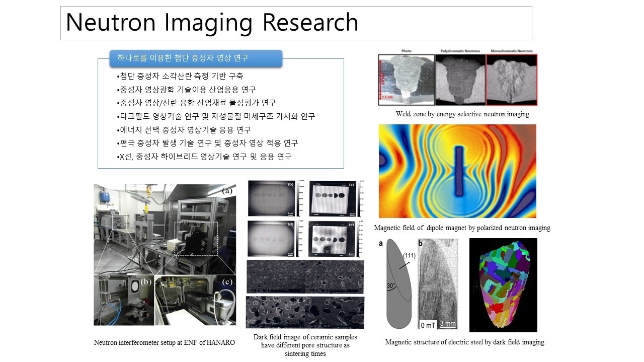Select the weld Photo image panel
644x362 pixels.
pyautogui.click(x=406, y=80)
